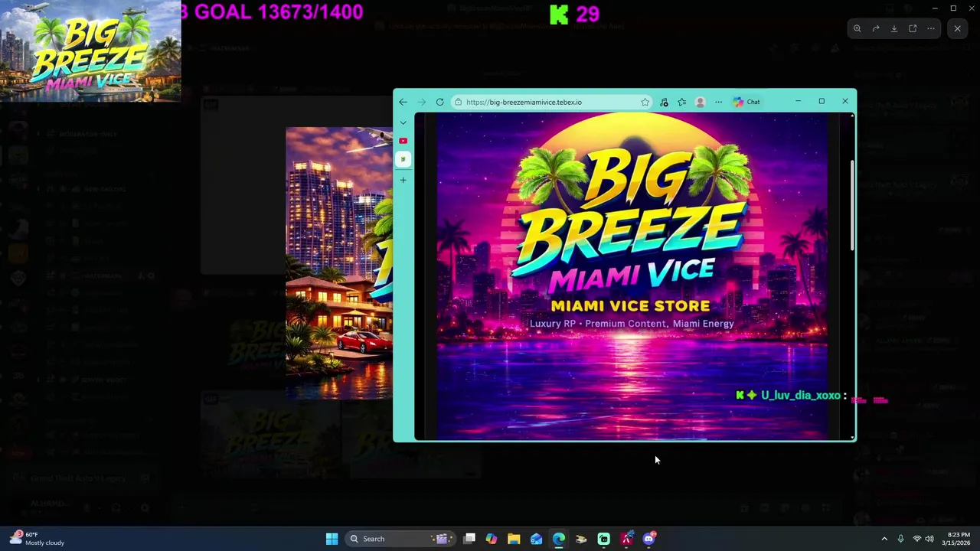
Task: Open File Explorer from the taskbar
Action: click(514, 539)
